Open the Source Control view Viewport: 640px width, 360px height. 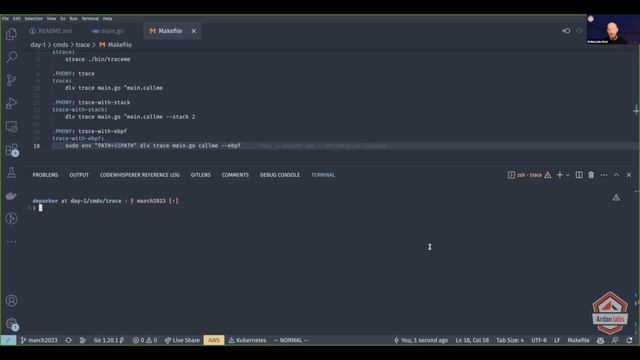coord(11,80)
